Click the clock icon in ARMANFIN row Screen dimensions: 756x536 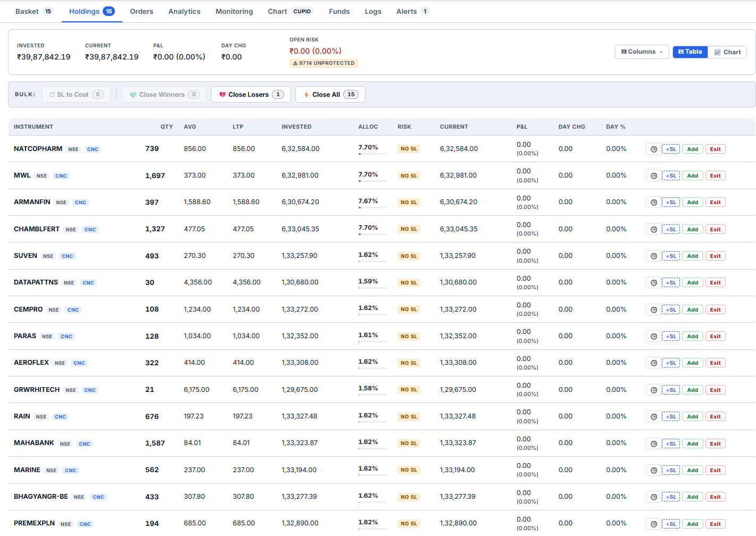coord(653,203)
